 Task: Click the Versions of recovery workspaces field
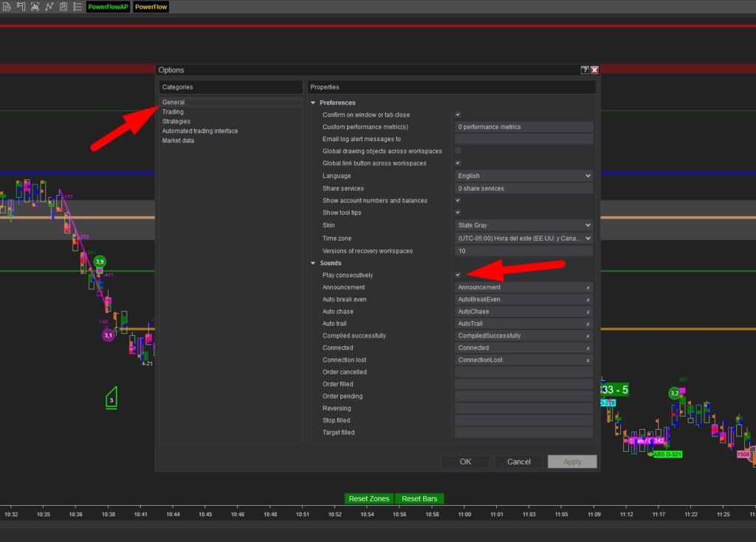pos(523,250)
